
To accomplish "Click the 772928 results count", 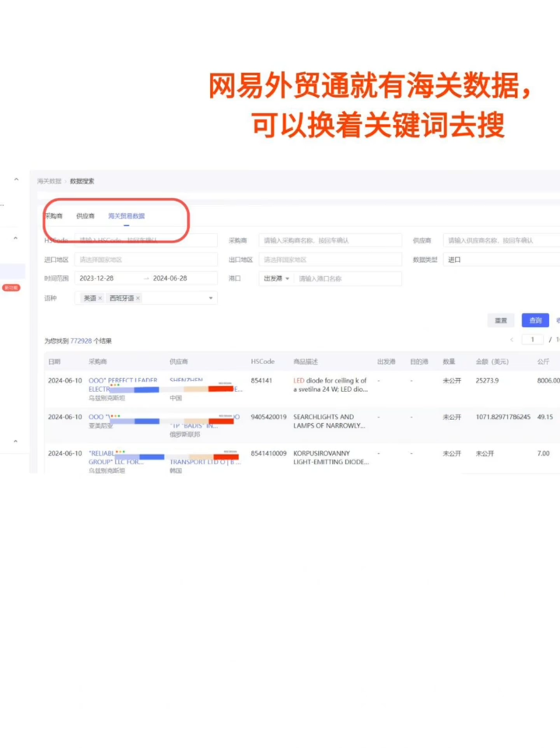I will tap(81, 341).
